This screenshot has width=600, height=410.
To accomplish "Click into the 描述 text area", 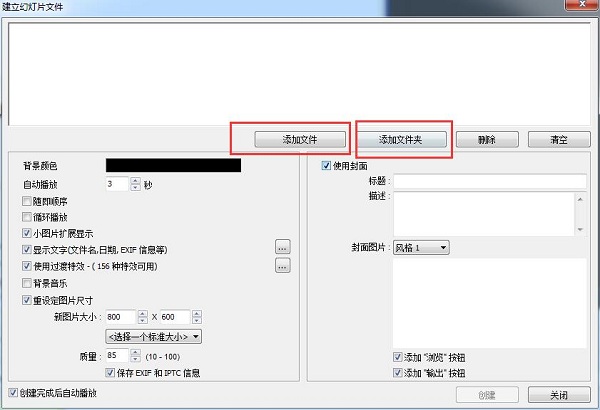I will [481, 213].
